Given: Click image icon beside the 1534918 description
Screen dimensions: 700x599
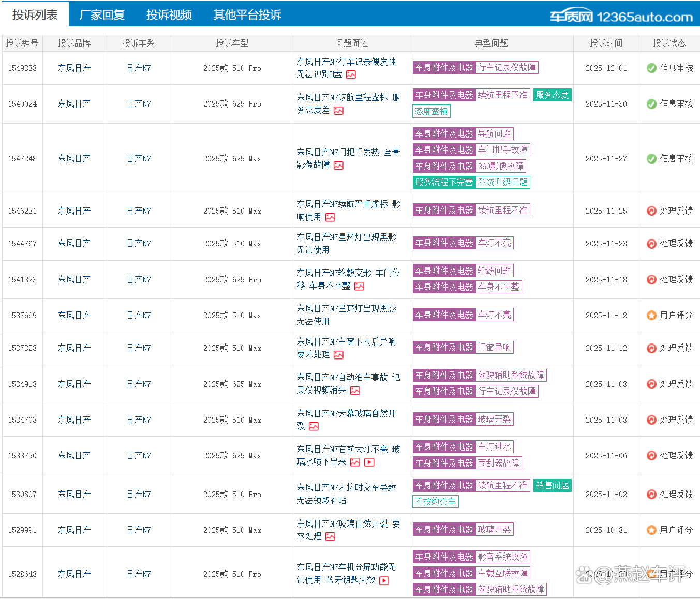Looking at the screenshot, I should click(355, 391).
